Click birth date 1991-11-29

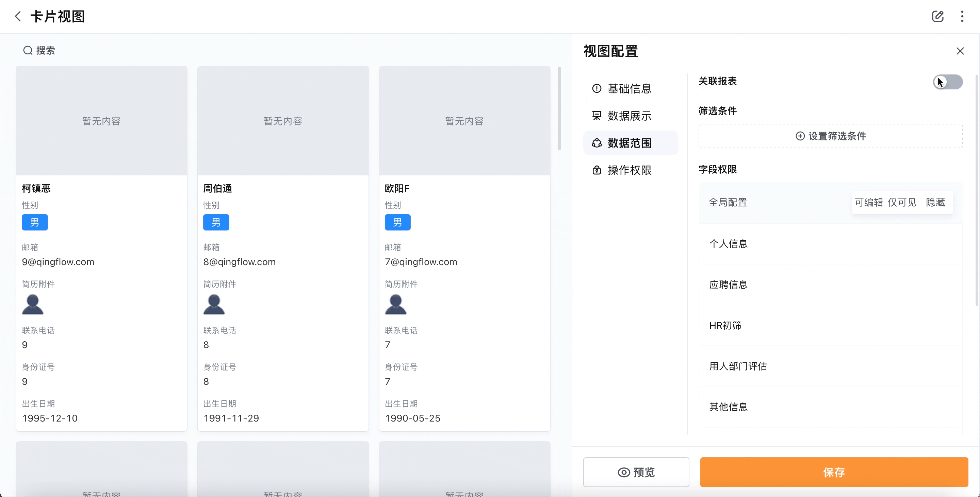click(231, 418)
